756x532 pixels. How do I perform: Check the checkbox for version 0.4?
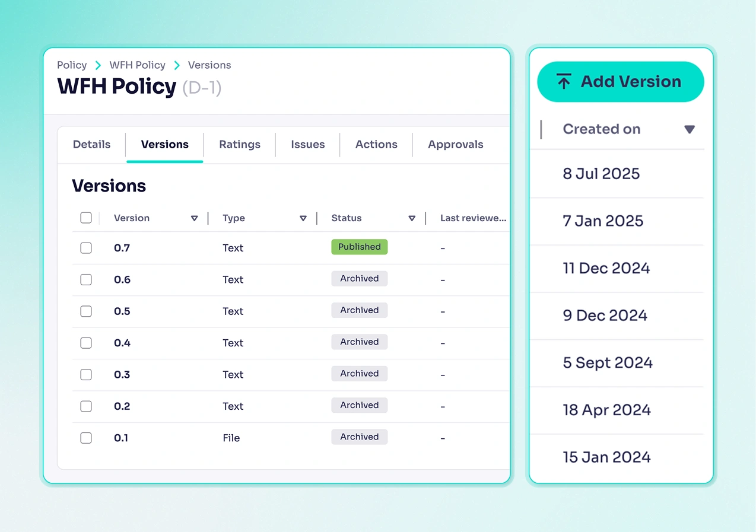point(86,343)
